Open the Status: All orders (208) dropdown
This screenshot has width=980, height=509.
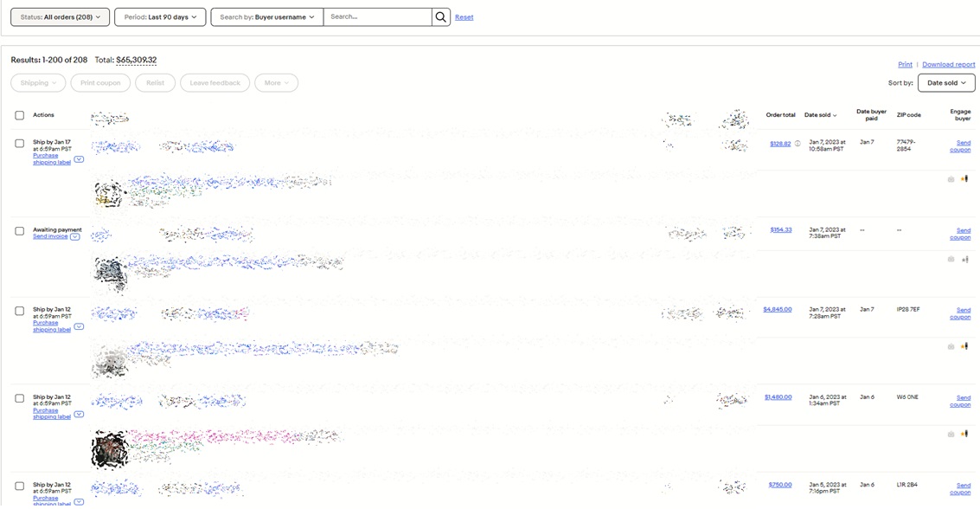(x=60, y=17)
